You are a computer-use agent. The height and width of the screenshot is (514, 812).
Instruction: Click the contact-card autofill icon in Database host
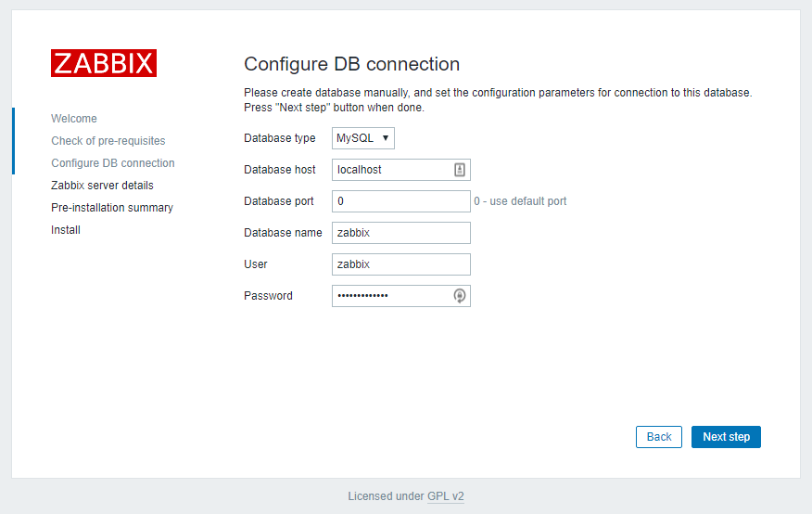click(x=460, y=170)
